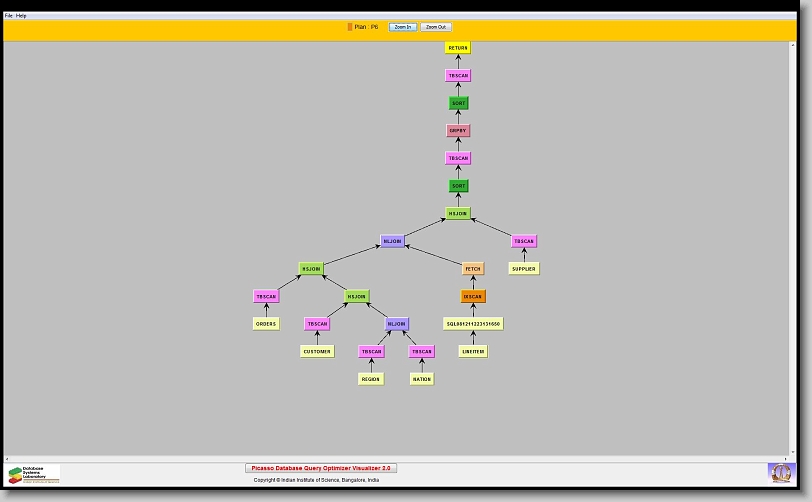The width and height of the screenshot is (812, 502).
Task: Click the Picasso Database Query Optimizer Visualizer label
Action: (321, 468)
